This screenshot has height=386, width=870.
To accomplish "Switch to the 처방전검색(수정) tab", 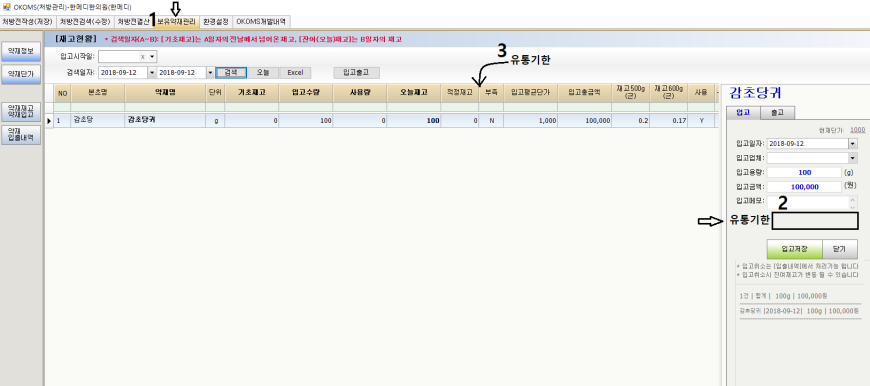I will 85,22.
